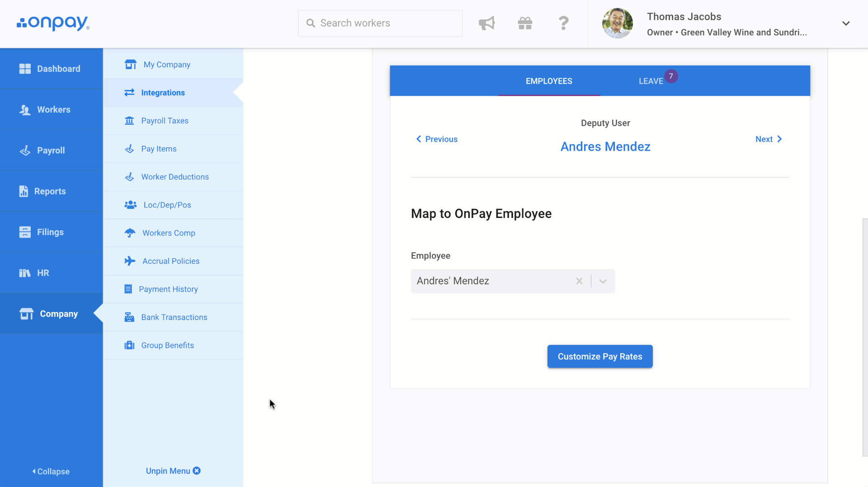Open the Dashboard section

tap(52, 69)
